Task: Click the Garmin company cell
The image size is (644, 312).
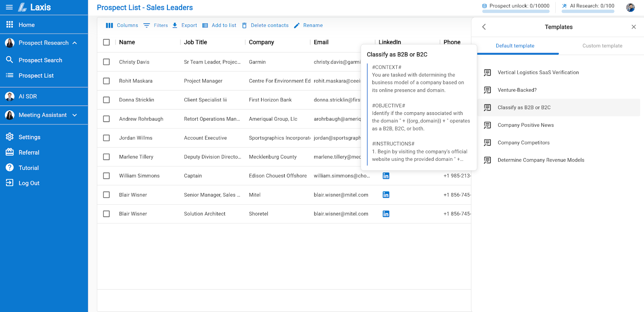Action: point(257,62)
